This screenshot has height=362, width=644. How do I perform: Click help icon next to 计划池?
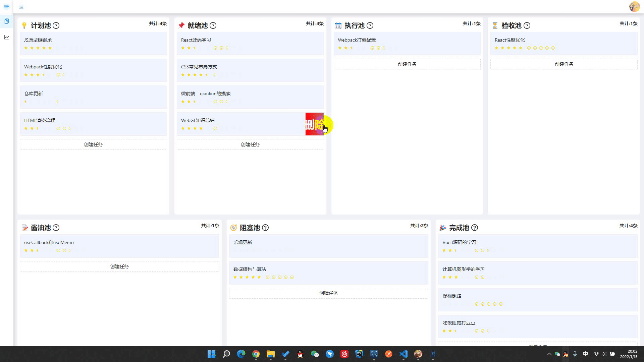[56, 25]
